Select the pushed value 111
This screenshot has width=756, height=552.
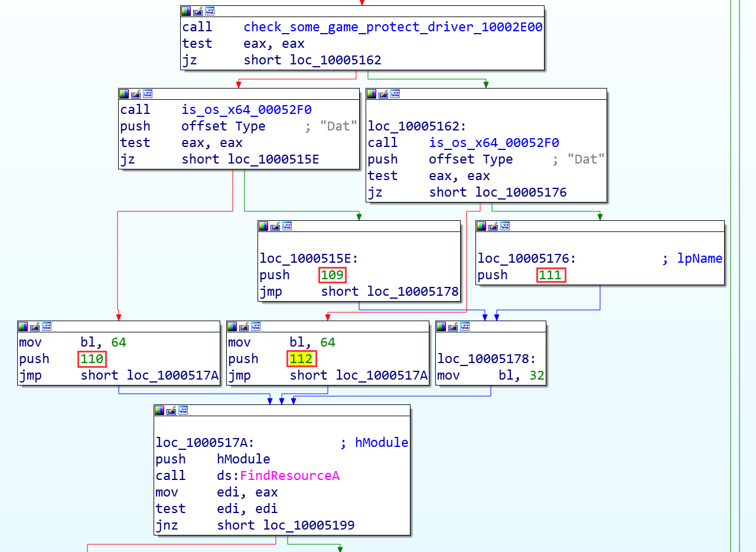pos(550,275)
